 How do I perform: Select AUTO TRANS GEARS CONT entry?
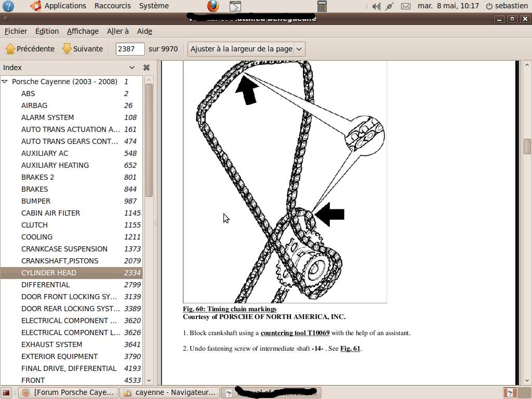point(71,141)
